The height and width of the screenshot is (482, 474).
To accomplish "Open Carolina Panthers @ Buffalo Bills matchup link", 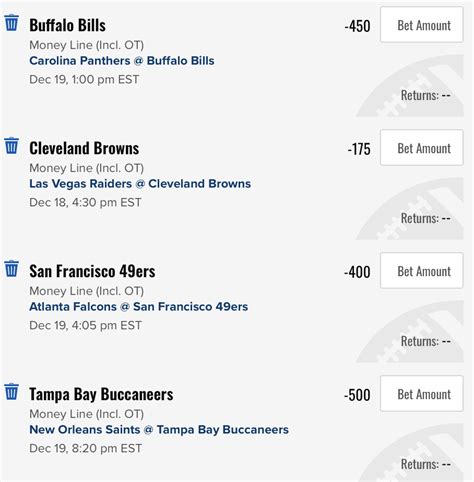I will pos(122,61).
